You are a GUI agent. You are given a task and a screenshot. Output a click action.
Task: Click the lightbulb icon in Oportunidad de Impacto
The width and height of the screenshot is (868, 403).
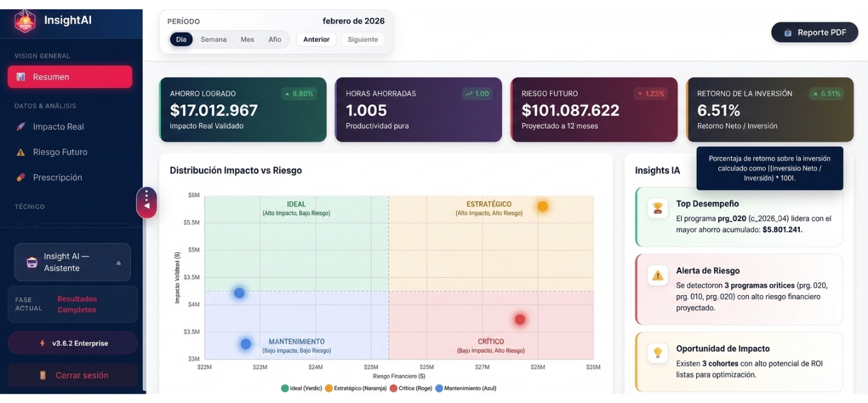pyautogui.click(x=657, y=352)
